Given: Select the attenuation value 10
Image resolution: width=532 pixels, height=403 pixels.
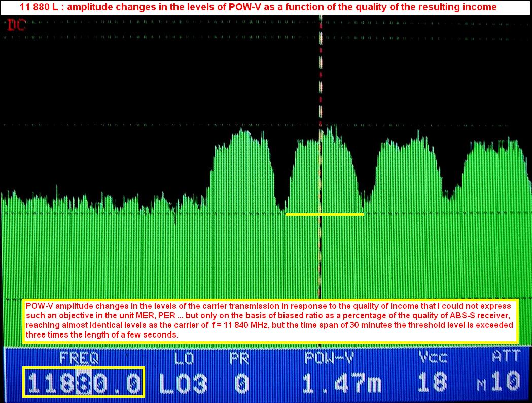Looking at the screenshot, I should (x=505, y=382).
